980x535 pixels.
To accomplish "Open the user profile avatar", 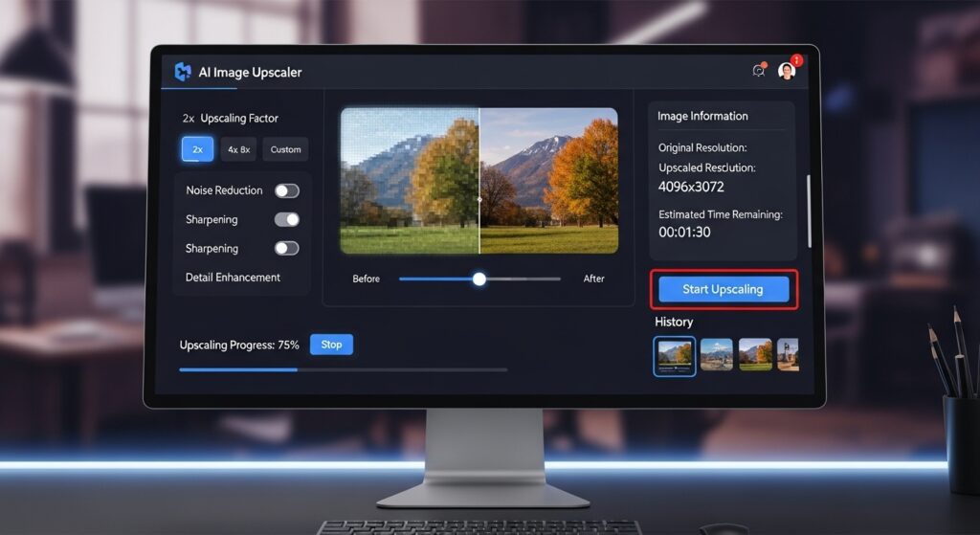I will [x=787, y=71].
